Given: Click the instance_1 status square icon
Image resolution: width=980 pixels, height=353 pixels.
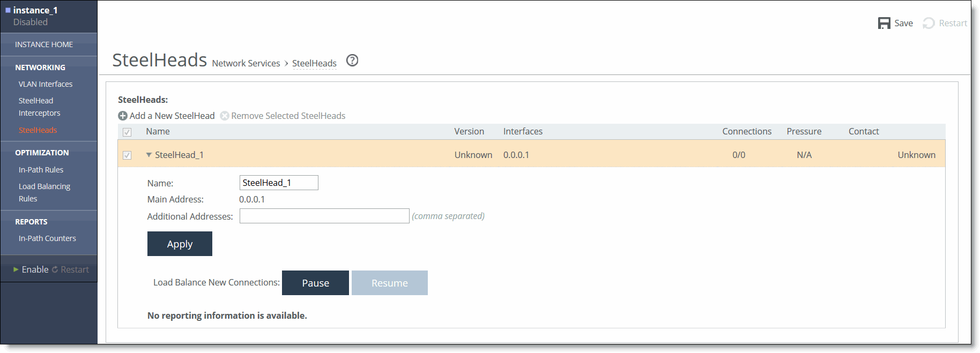Looking at the screenshot, I should 8,10.
